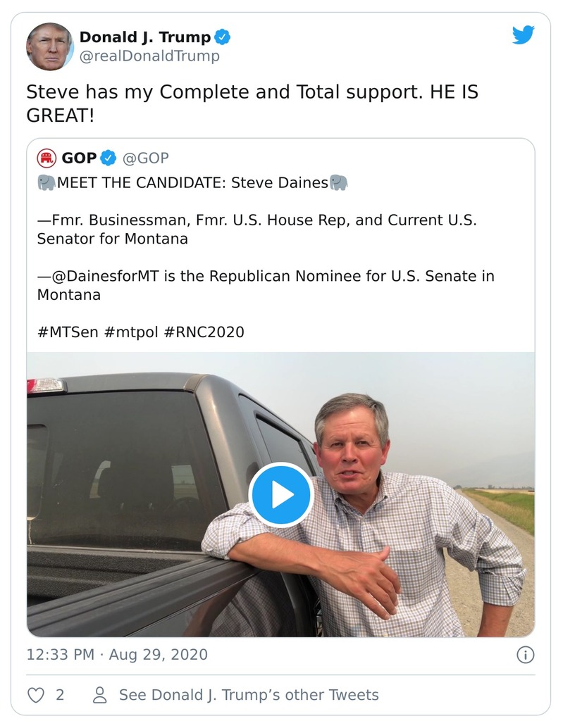Select the #RNC2020 hashtag
The image size is (563, 728).
[204, 332]
